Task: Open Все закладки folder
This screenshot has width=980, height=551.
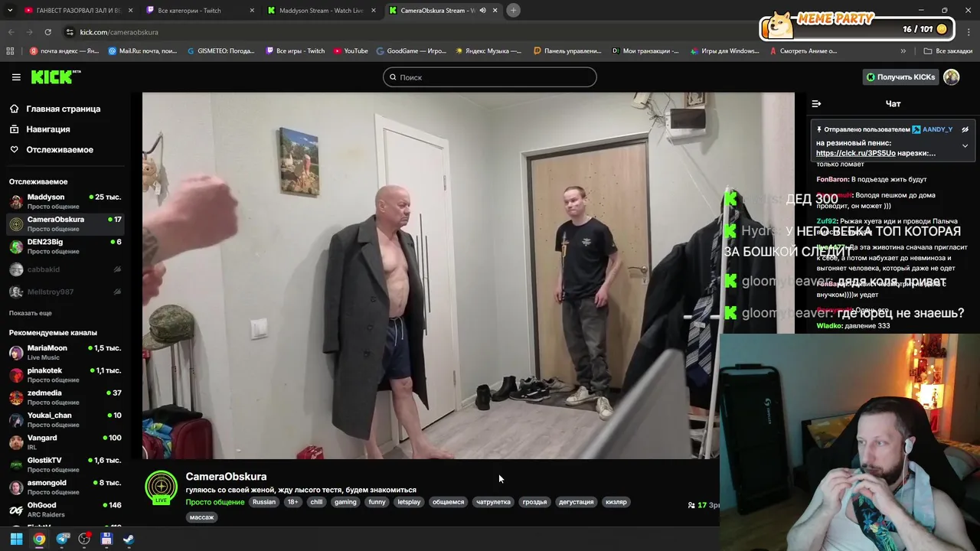Action: [x=948, y=51]
